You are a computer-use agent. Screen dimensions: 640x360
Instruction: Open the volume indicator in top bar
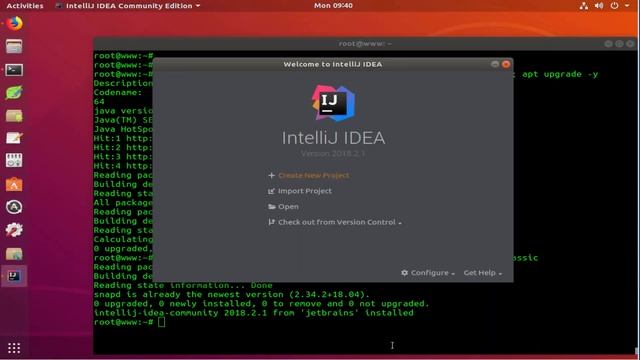(599, 6)
